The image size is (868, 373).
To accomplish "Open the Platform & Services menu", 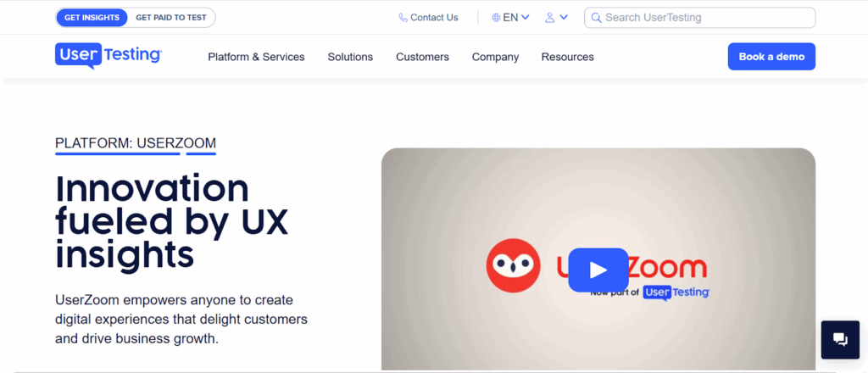I will (256, 57).
